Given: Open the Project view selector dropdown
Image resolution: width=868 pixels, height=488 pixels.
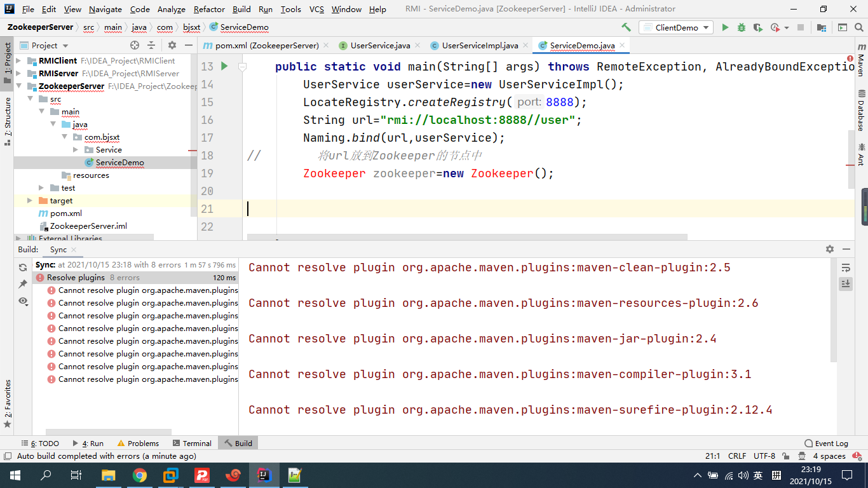Looking at the screenshot, I should click(x=43, y=45).
